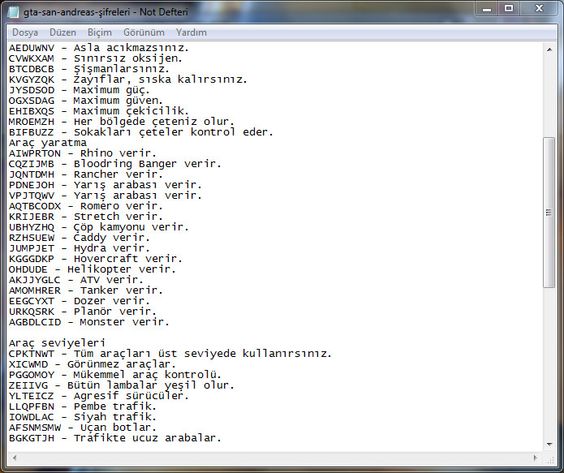The width and height of the screenshot is (564, 473).
Task: Maximize the Not Defteri window
Action: pyautogui.click(x=509, y=8)
